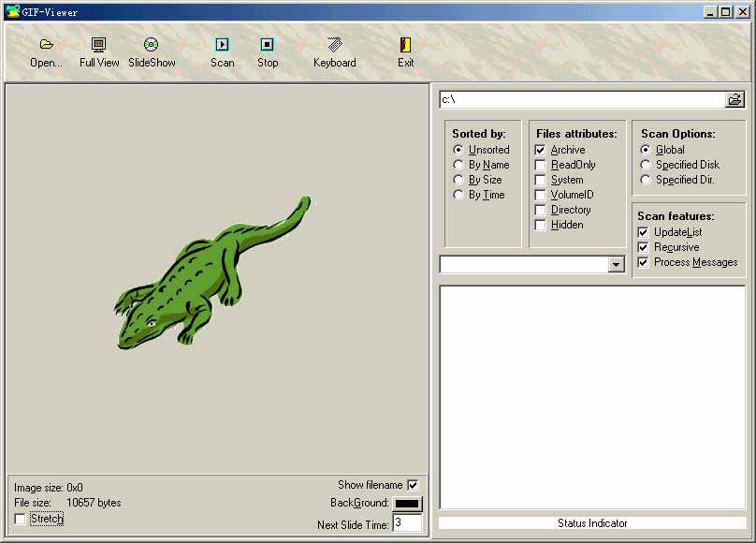756x543 pixels.
Task: Choose the By Size sorting option
Action: [458, 180]
